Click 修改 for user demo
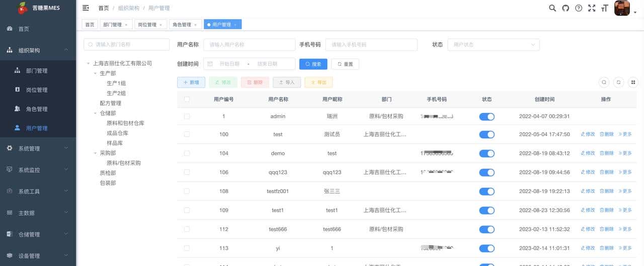 [588, 153]
